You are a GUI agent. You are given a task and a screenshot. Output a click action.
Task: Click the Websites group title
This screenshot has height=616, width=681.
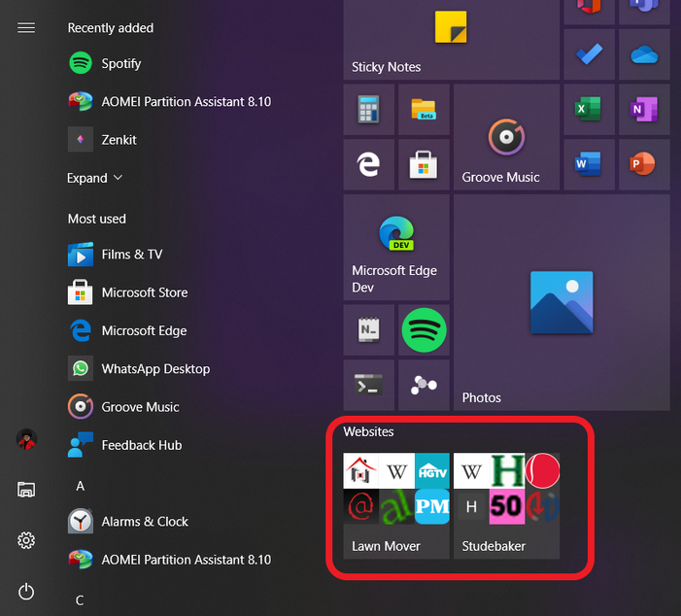click(x=369, y=431)
